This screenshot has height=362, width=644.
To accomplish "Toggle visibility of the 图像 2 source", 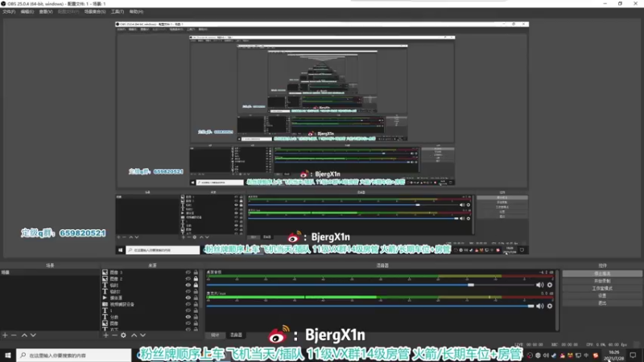I will click(188, 278).
